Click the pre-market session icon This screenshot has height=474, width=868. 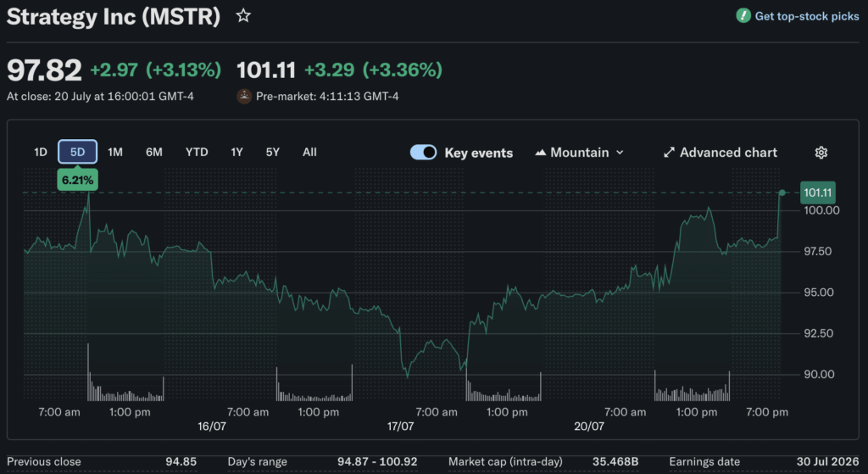(x=244, y=97)
